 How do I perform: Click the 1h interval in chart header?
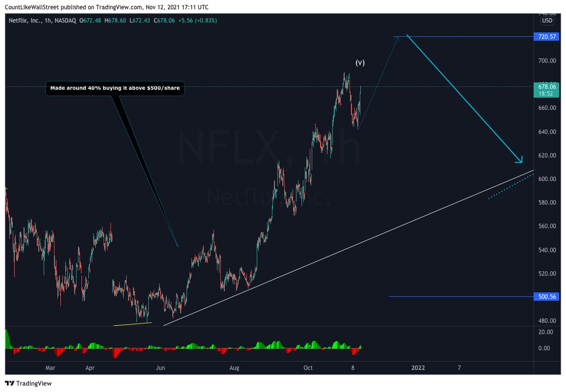(x=48, y=21)
